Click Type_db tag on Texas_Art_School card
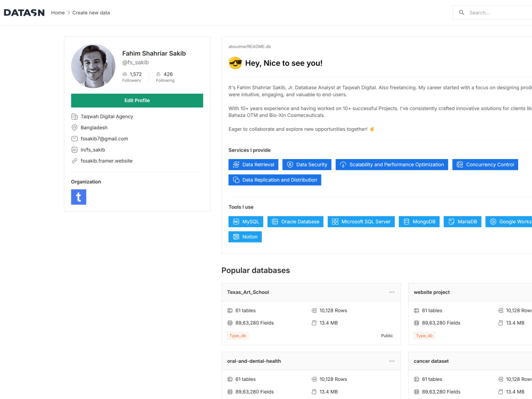The width and height of the screenshot is (532, 399). 237,336
